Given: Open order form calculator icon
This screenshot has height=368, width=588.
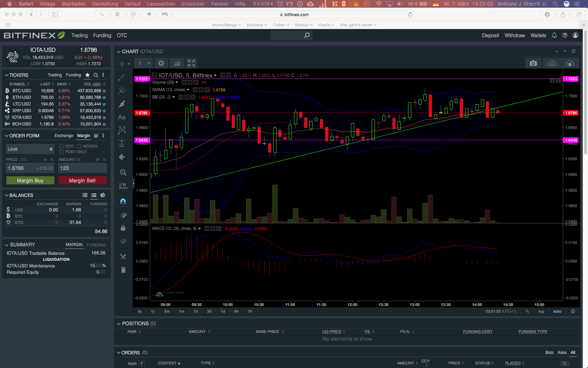Looking at the screenshot, I should point(96,136).
